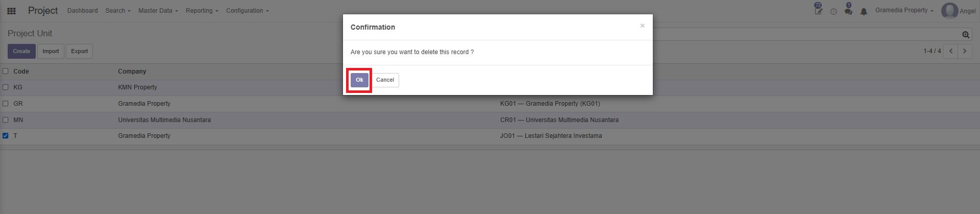Open the Configuration menu

pyautogui.click(x=247, y=11)
